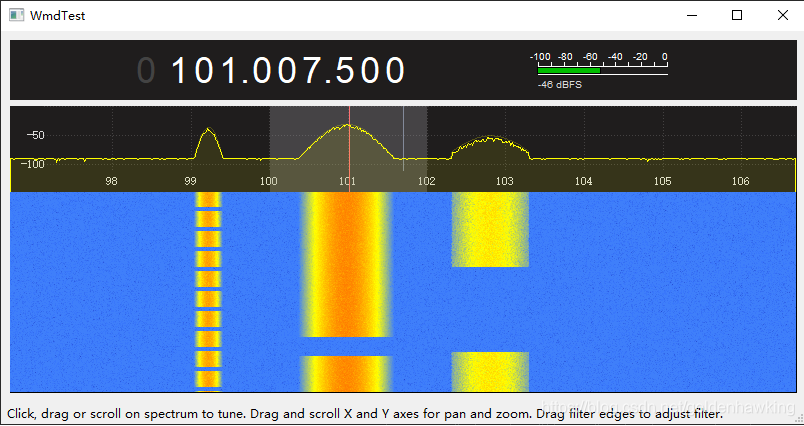Click the lower yellow 103 MHz waterfall block
Image resolution: width=804 pixels, height=426 pixels.
tap(490, 372)
